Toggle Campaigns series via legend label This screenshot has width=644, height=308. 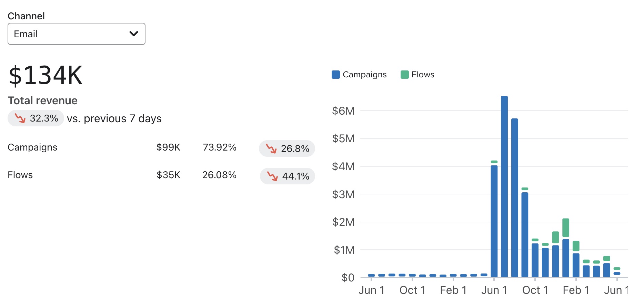364,75
